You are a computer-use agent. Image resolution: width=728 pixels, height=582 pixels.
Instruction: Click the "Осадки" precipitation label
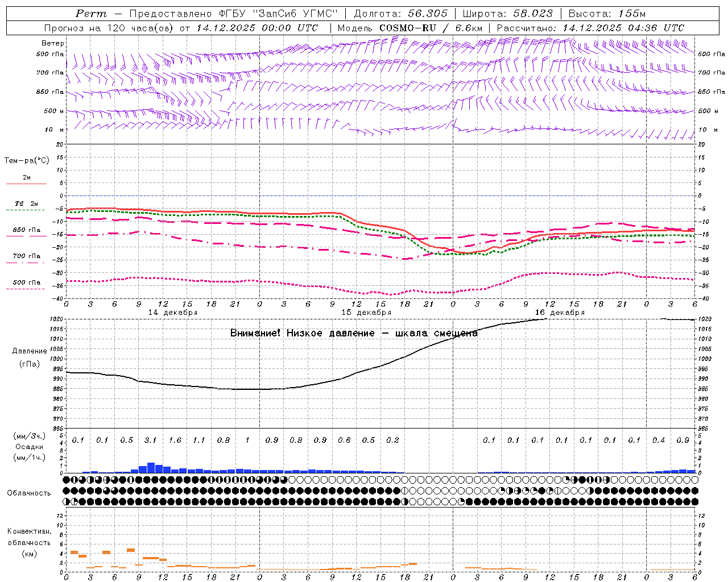coord(30,447)
